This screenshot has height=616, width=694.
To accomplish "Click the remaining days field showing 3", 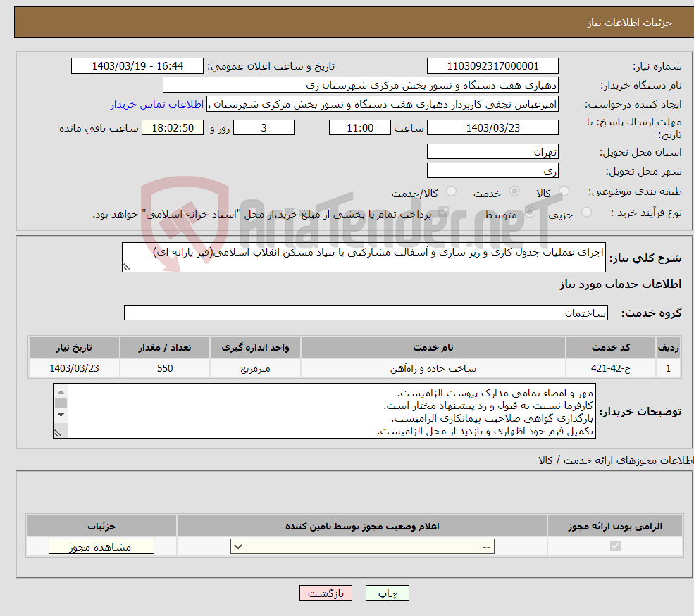I will click(x=264, y=128).
